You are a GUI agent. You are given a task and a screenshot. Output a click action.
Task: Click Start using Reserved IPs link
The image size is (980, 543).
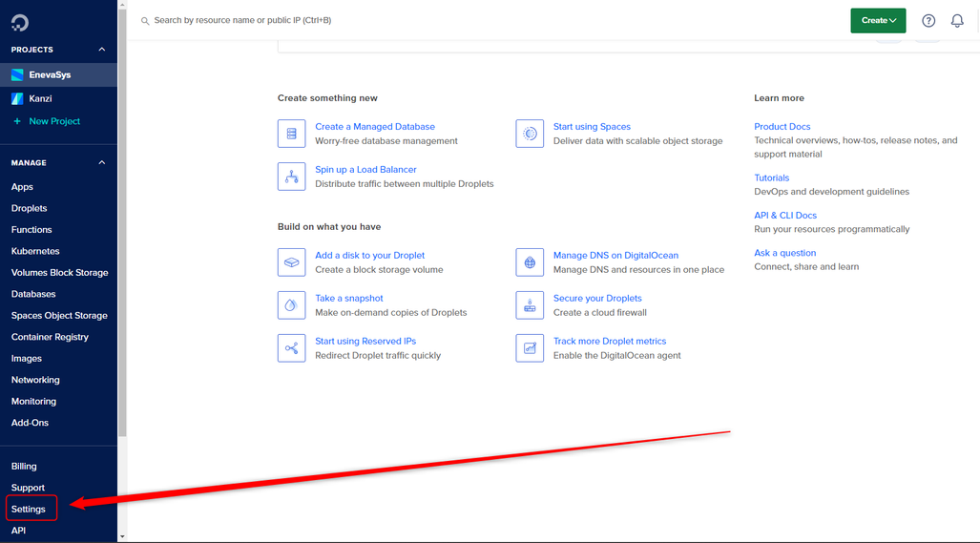(365, 342)
